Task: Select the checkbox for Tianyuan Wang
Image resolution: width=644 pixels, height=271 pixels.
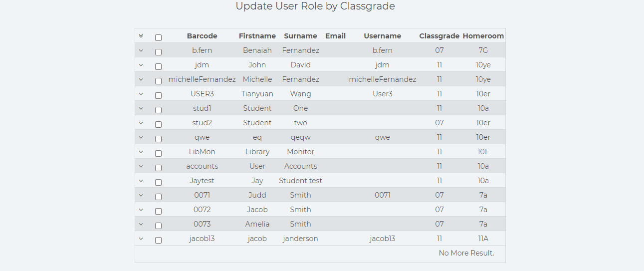Action: pyautogui.click(x=159, y=95)
